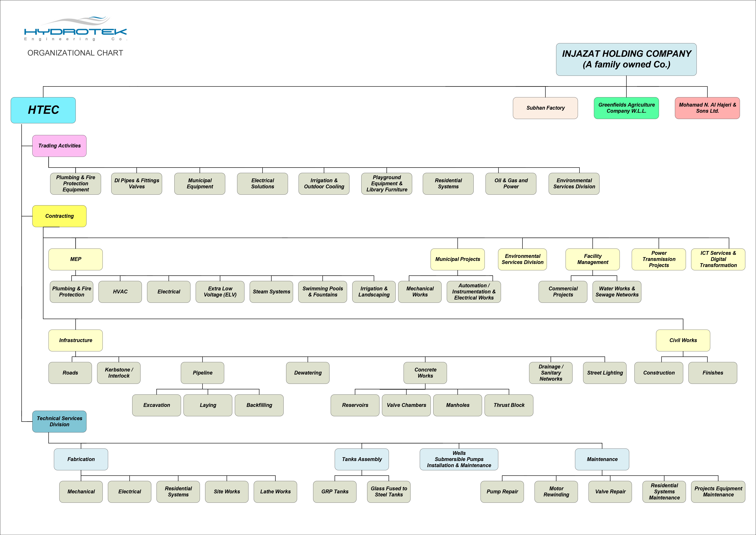756x535 pixels.
Task: Click the Hydrotek Engineering logo
Action: click(x=75, y=29)
